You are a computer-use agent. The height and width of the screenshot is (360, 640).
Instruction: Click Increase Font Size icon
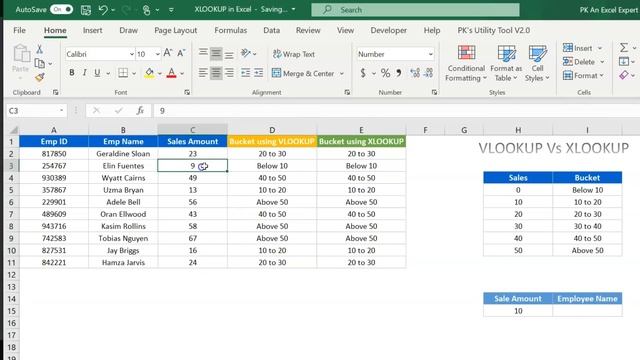168,53
